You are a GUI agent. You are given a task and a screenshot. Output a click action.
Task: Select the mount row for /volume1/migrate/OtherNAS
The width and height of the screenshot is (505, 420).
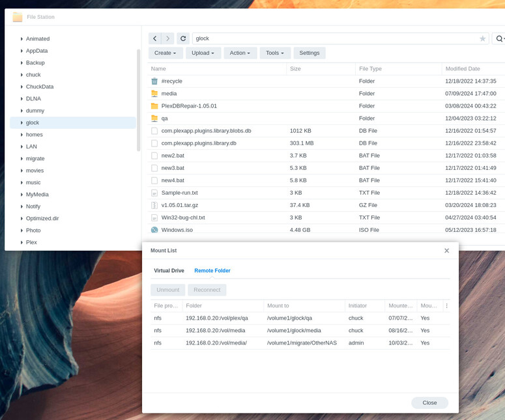300,343
